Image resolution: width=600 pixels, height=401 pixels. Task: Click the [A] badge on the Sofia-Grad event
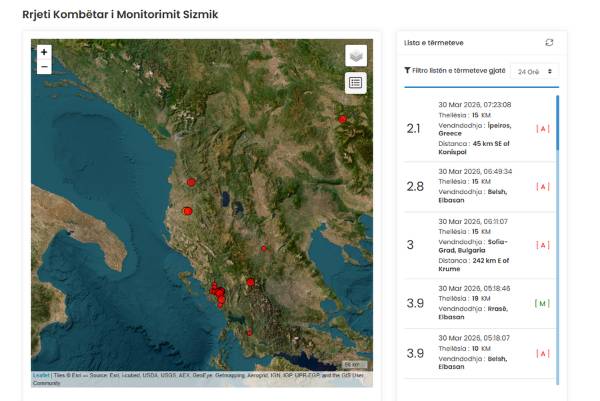(543, 245)
